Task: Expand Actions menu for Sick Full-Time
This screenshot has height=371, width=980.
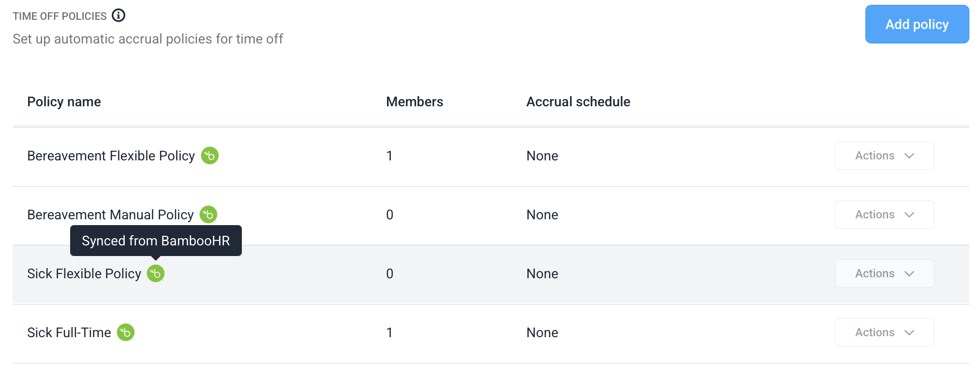Action: click(x=884, y=332)
